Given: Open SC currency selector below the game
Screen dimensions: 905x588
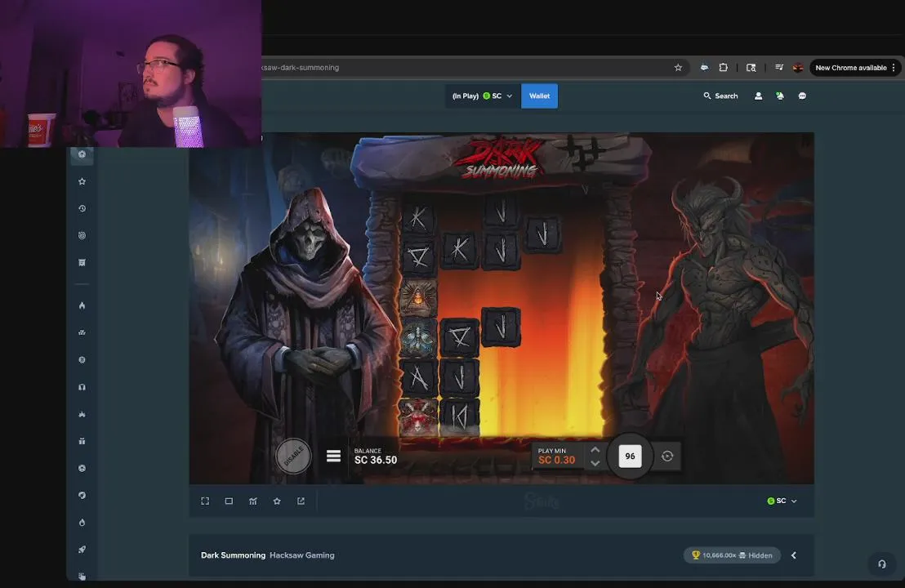Looking at the screenshot, I should pyautogui.click(x=782, y=501).
